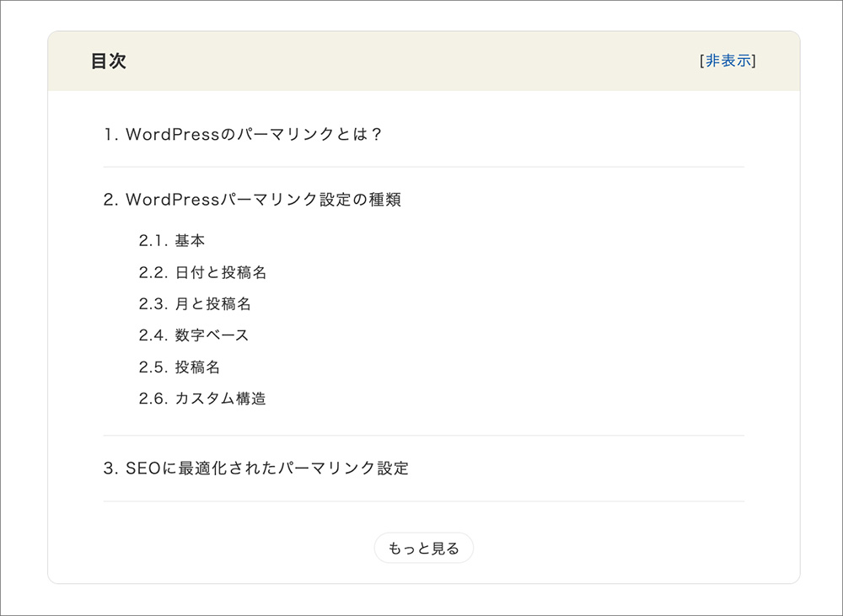Open section 1 WordPressのパーマリンクとは？
843x616 pixels.
coord(254,134)
